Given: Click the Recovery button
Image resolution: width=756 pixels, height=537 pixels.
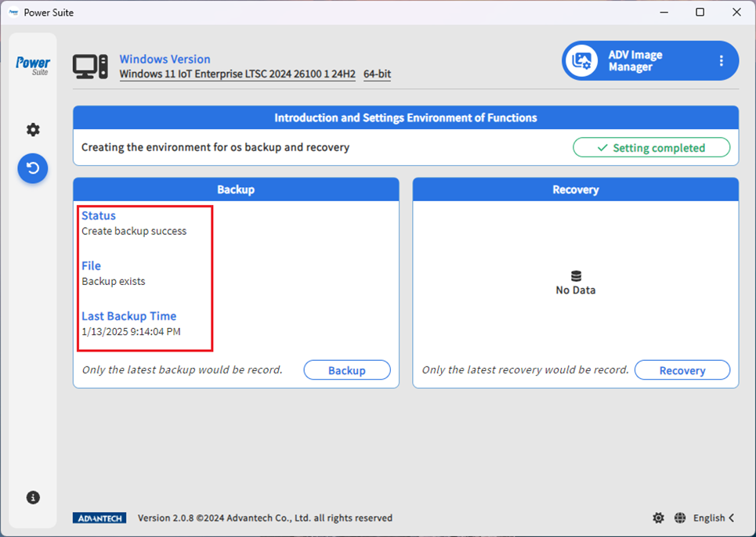Looking at the screenshot, I should click(x=682, y=370).
